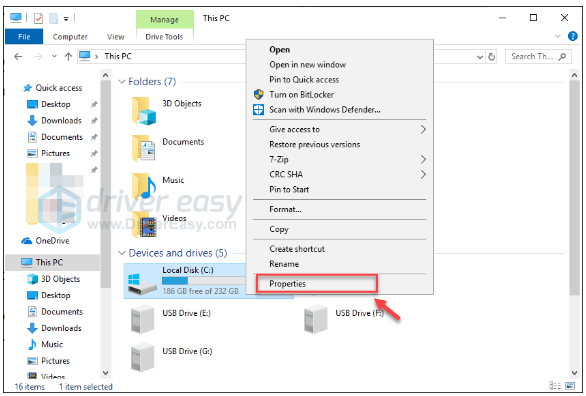This screenshot has height=396, width=586.
Task: Select the USB Drive (G:) icon
Action: point(142,358)
